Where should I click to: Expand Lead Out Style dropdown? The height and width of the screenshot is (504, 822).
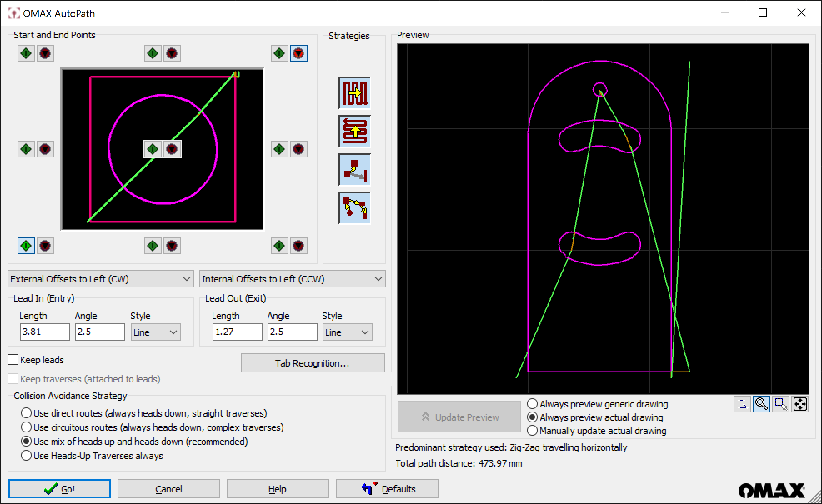point(347,332)
